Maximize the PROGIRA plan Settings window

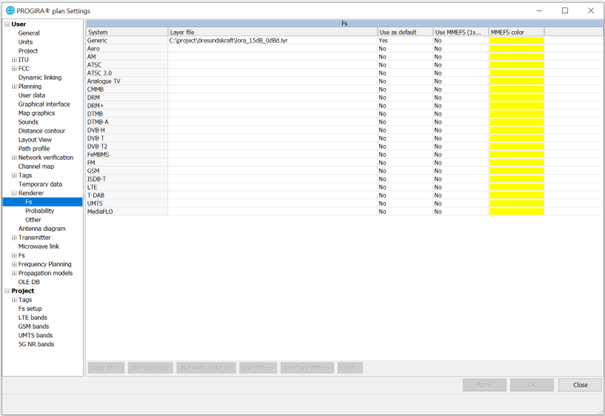click(x=565, y=10)
